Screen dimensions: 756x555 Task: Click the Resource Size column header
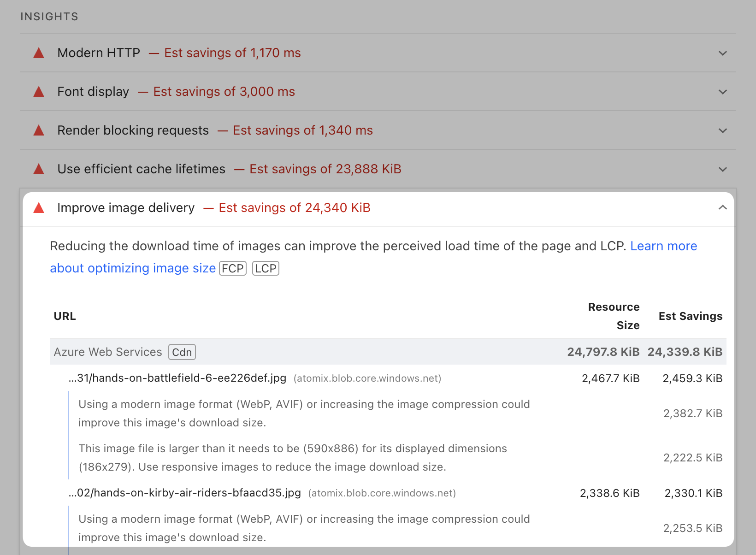point(614,316)
